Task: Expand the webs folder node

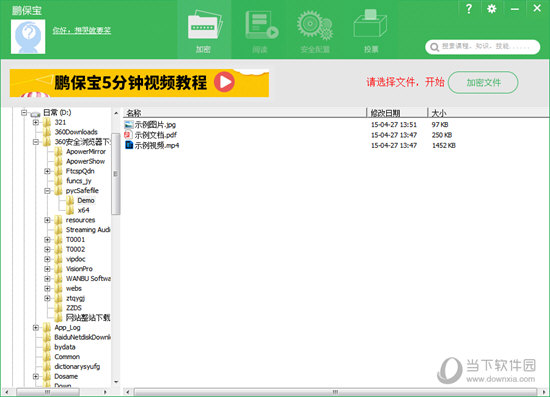Action: [x=47, y=289]
